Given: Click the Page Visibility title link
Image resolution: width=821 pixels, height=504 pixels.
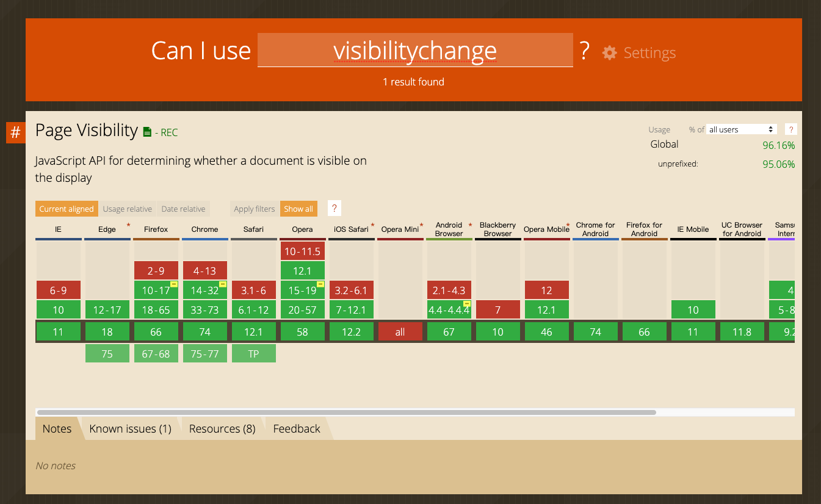Looking at the screenshot, I should 87,130.
